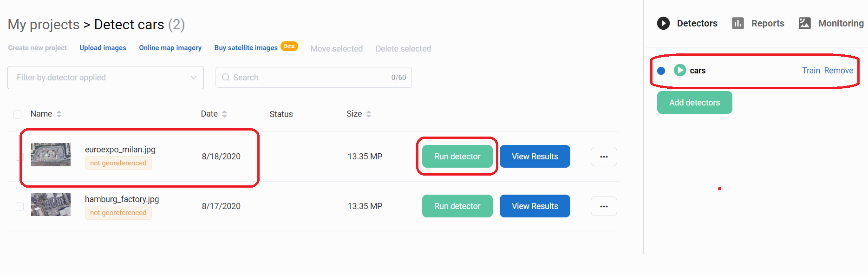The image size is (868, 275).
Task: Click the search magnifier icon
Action: point(226,78)
